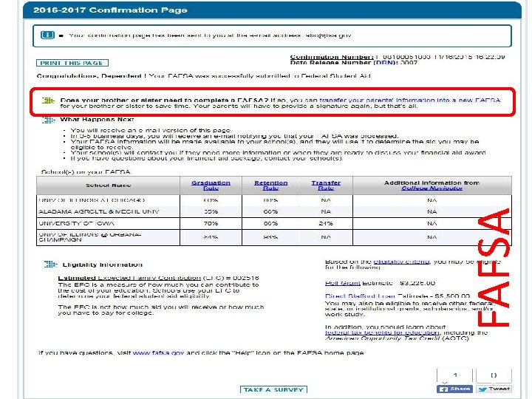The height and width of the screenshot is (399, 532).
Task: Click the Tweet count bubble
Action: 494,375
